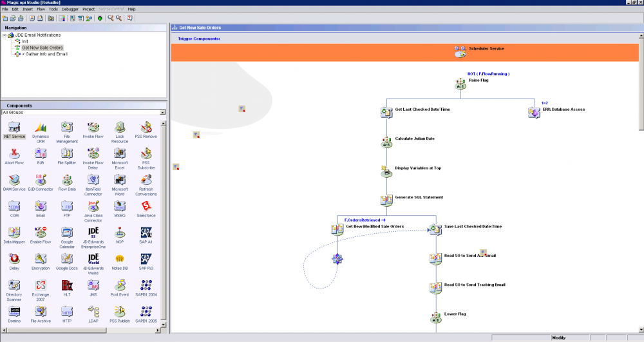Viewport: 644px width, 342px height.
Task: Select the Microsoft Word component
Action: 120,185
